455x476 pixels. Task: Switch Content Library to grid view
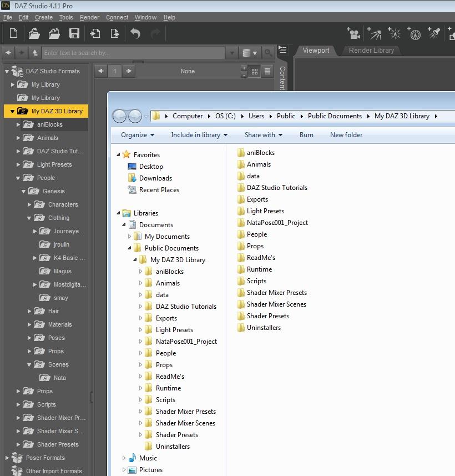pos(255,71)
